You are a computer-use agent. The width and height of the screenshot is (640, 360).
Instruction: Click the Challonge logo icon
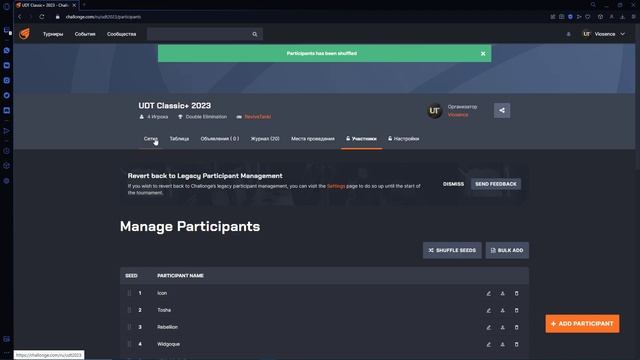(24, 34)
